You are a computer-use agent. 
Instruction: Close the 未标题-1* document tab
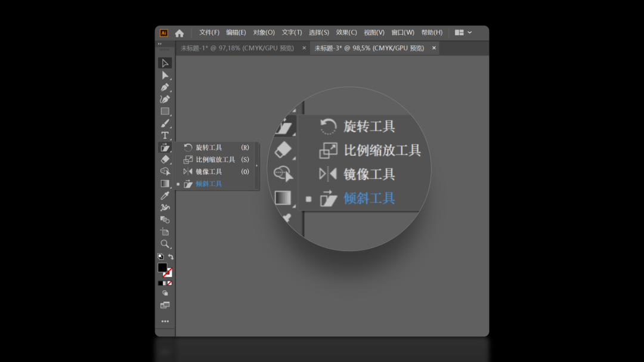click(304, 48)
